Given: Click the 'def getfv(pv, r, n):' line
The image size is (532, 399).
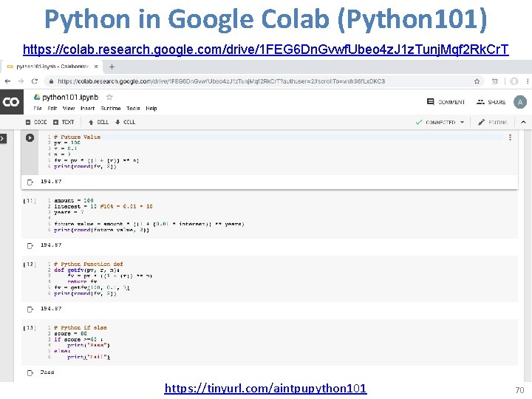Looking at the screenshot, I should coord(86,270).
